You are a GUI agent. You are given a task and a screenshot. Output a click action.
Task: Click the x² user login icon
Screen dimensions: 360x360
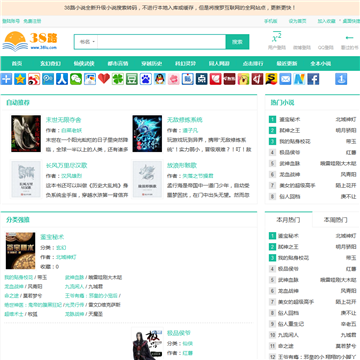click(277, 37)
